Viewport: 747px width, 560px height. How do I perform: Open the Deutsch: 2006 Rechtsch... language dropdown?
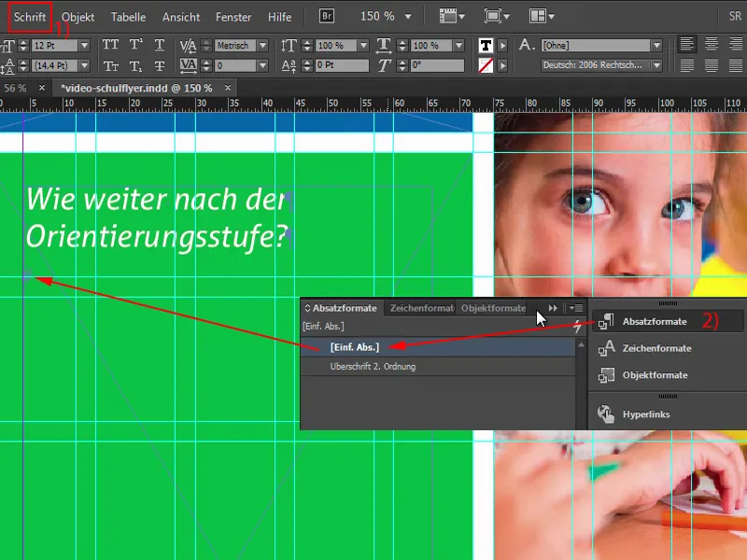657,65
